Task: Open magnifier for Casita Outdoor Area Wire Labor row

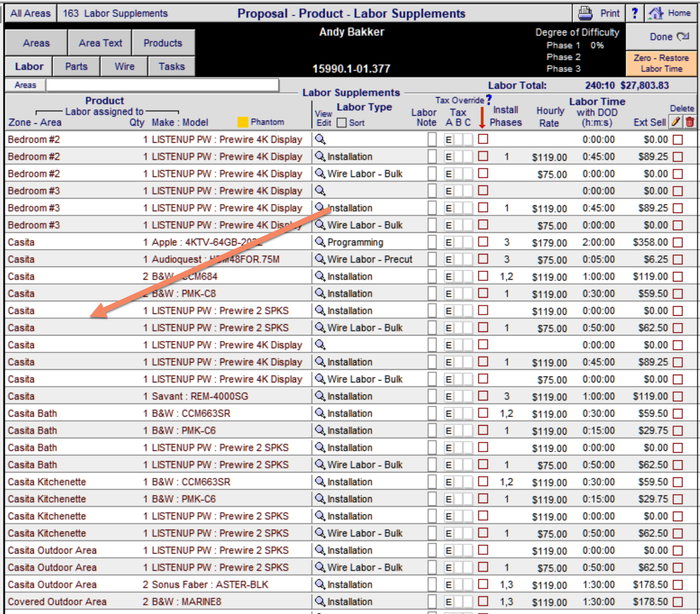Action: tap(320, 567)
